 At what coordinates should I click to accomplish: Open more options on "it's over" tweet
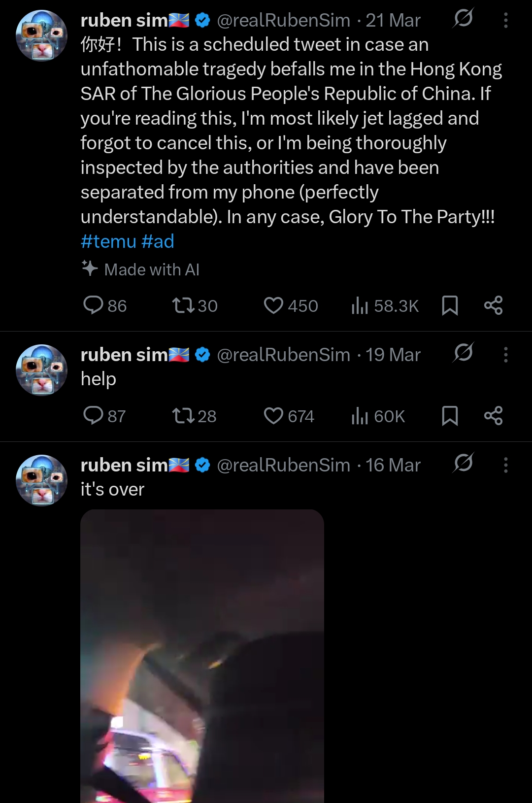[505, 465]
